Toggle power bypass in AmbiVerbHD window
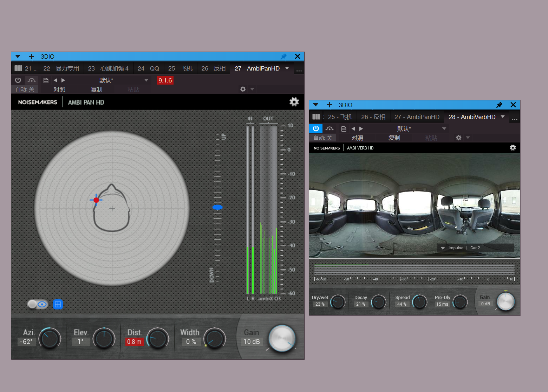Viewport: 548px width, 392px height. (x=316, y=129)
